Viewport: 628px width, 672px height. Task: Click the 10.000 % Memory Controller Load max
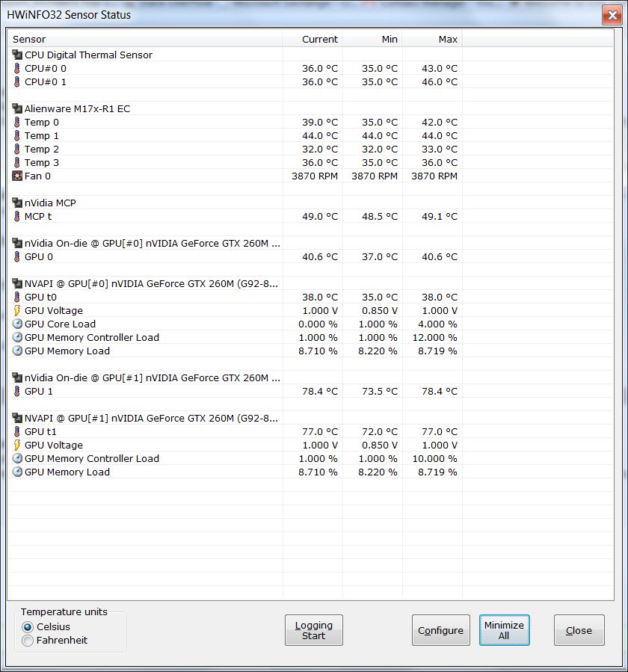[434, 458]
